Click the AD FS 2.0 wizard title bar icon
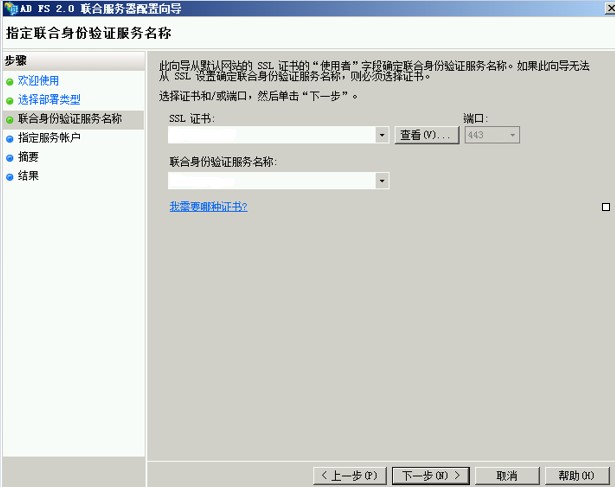 tap(9, 8)
